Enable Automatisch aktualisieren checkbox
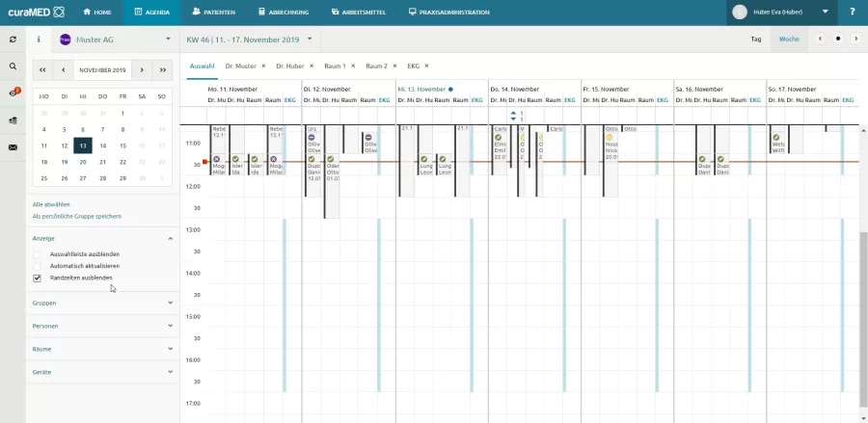 pos(37,266)
